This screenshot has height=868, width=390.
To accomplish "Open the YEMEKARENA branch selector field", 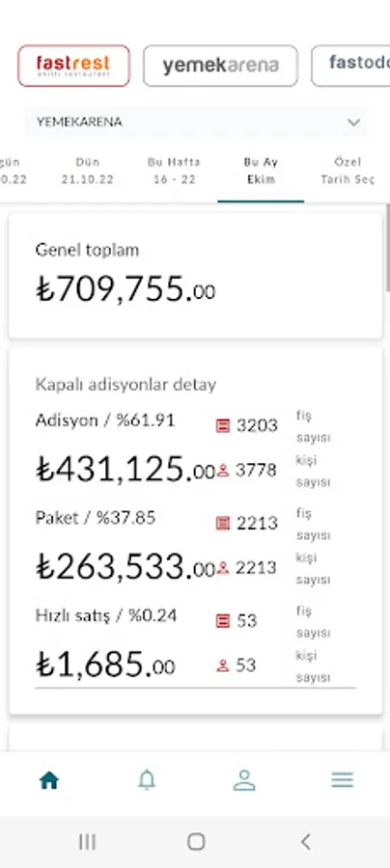I will pyautogui.click(x=196, y=122).
